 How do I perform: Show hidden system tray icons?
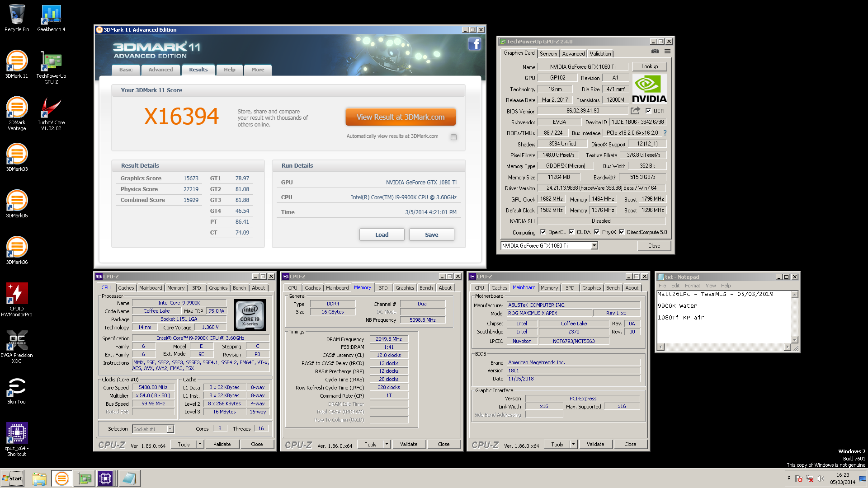click(789, 478)
